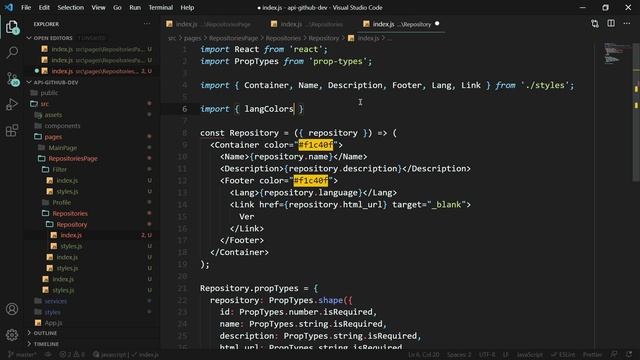Viewport: 640px width, 360px height.
Task: Click the VS Code logo icon
Action: 9,7
